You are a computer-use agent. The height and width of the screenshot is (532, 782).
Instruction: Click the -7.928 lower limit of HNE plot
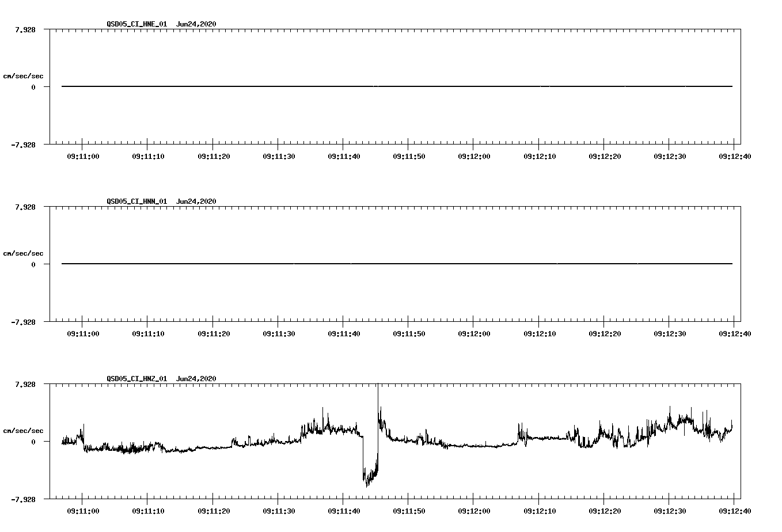tap(24, 145)
